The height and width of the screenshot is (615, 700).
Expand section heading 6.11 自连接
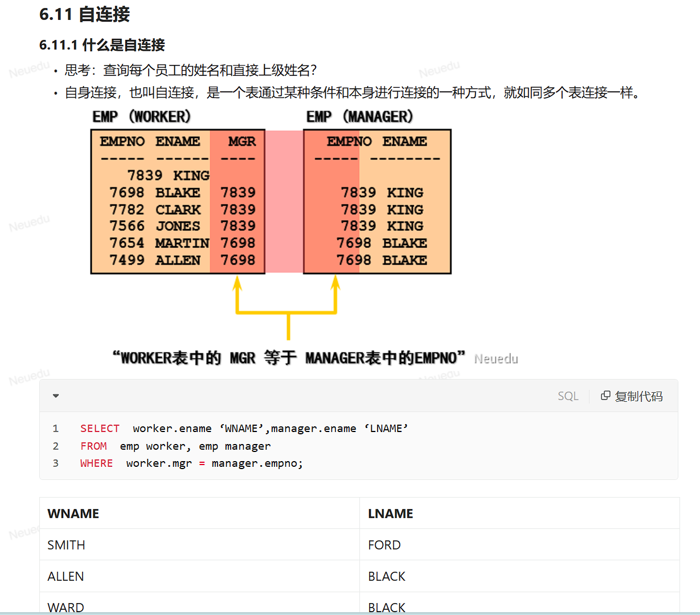click(85, 15)
